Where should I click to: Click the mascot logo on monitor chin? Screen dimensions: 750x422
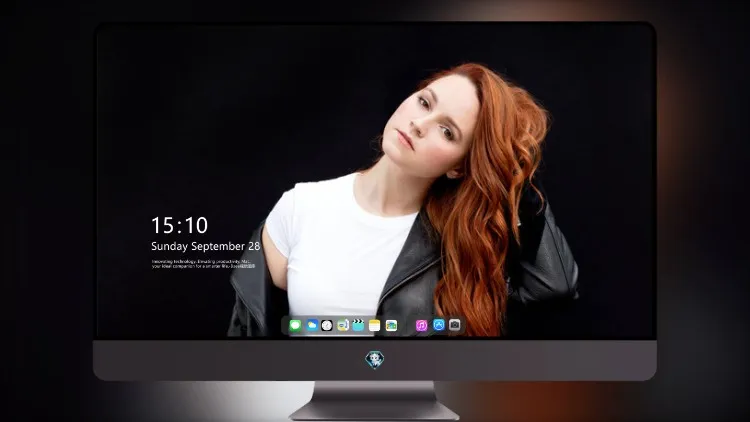pos(375,360)
